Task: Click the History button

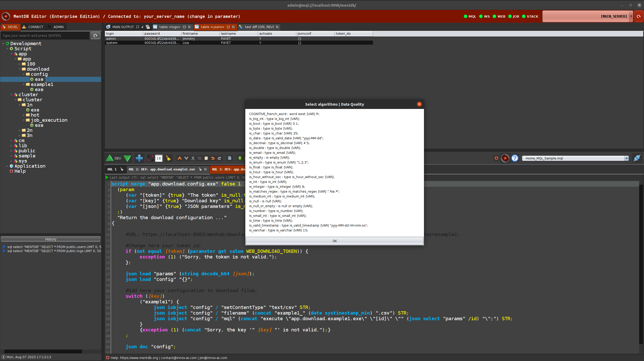Action: [x=51, y=239]
